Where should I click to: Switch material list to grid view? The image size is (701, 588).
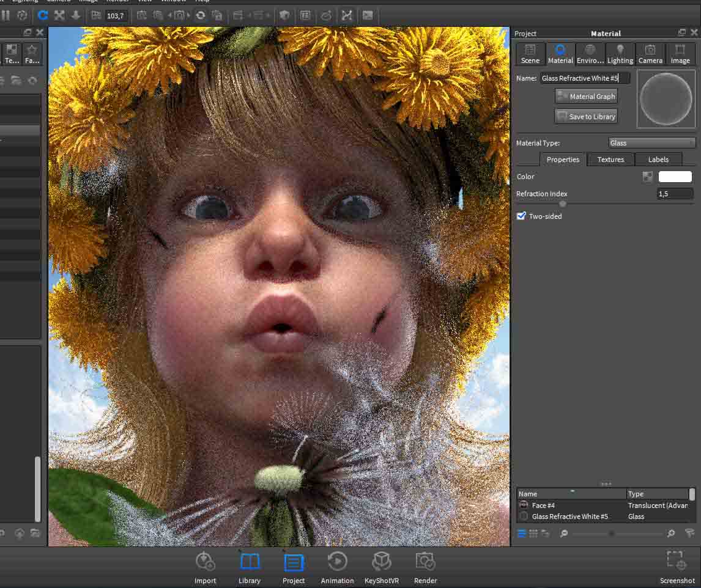pyautogui.click(x=533, y=534)
